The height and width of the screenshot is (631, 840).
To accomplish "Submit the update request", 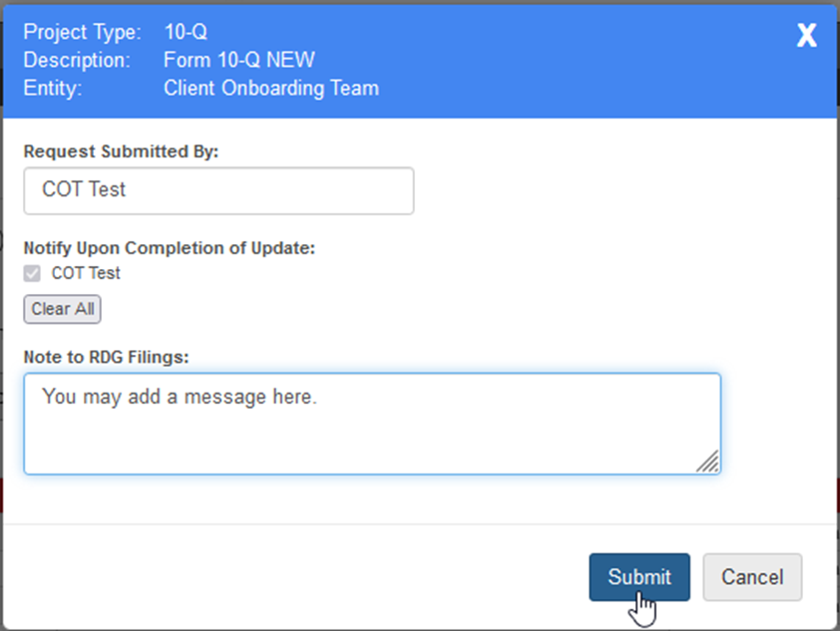I will click(638, 577).
